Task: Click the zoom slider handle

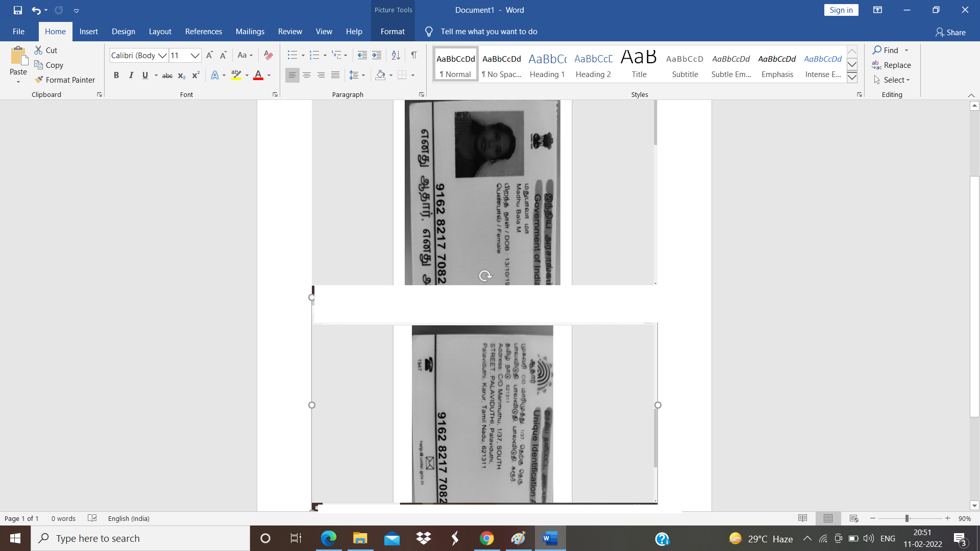Action: click(907, 518)
